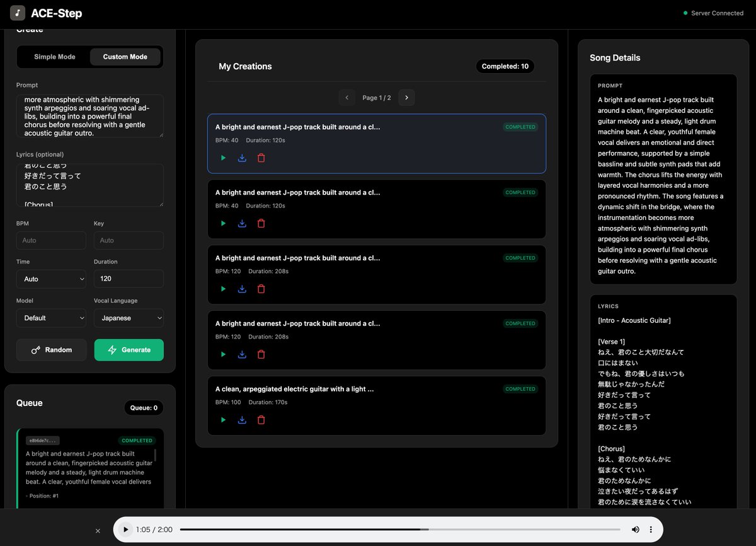This screenshot has height=546, width=756.
Task: Delete the unselected BPM 40 track
Action: [261, 223]
